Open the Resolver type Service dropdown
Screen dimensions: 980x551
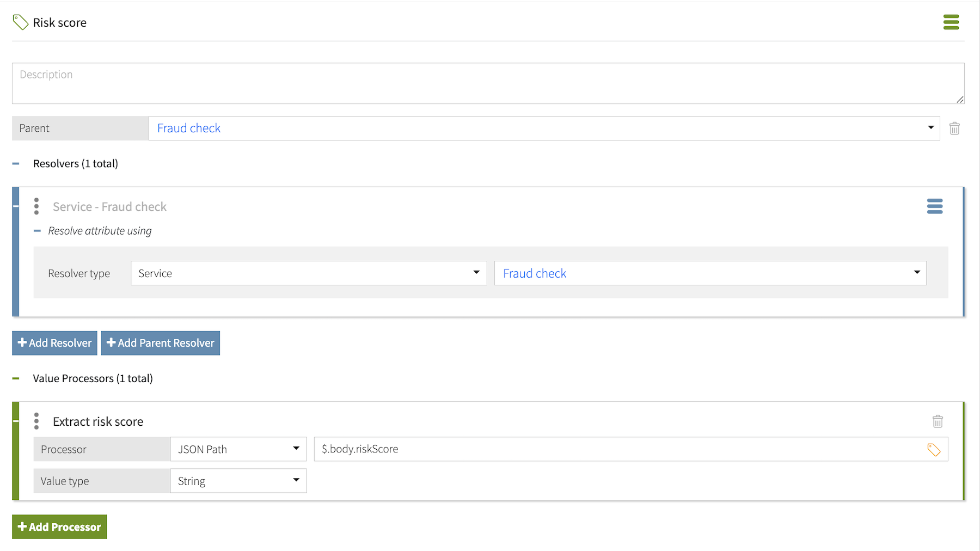tap(309, 273)
